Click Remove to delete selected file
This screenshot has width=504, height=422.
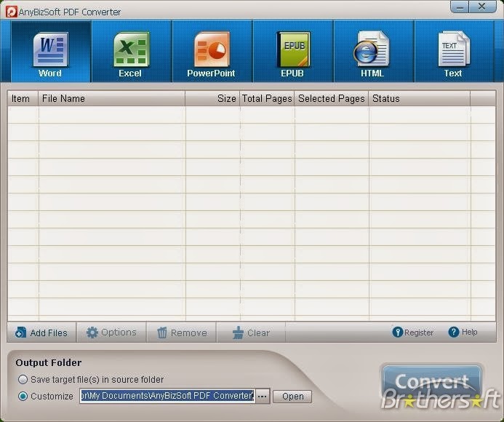pos(182,333)
